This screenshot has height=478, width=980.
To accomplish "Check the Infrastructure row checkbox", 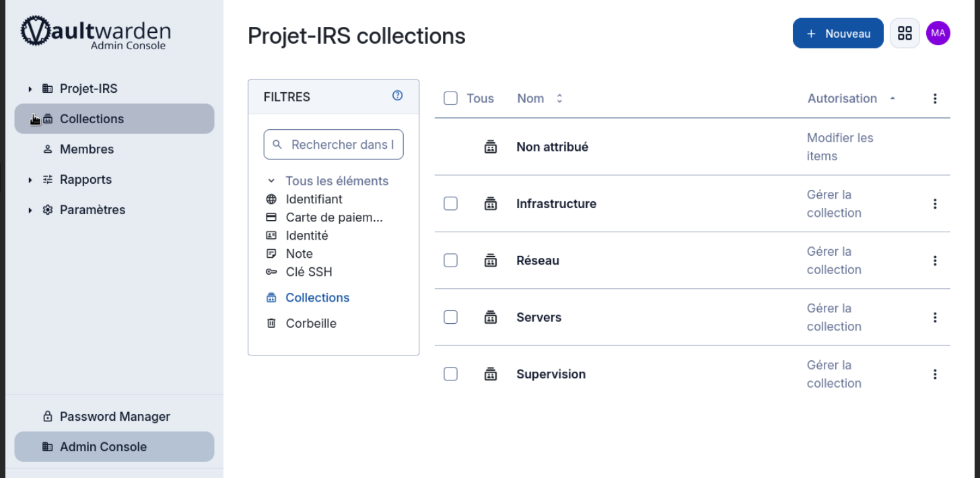I will tap(451, 203).
